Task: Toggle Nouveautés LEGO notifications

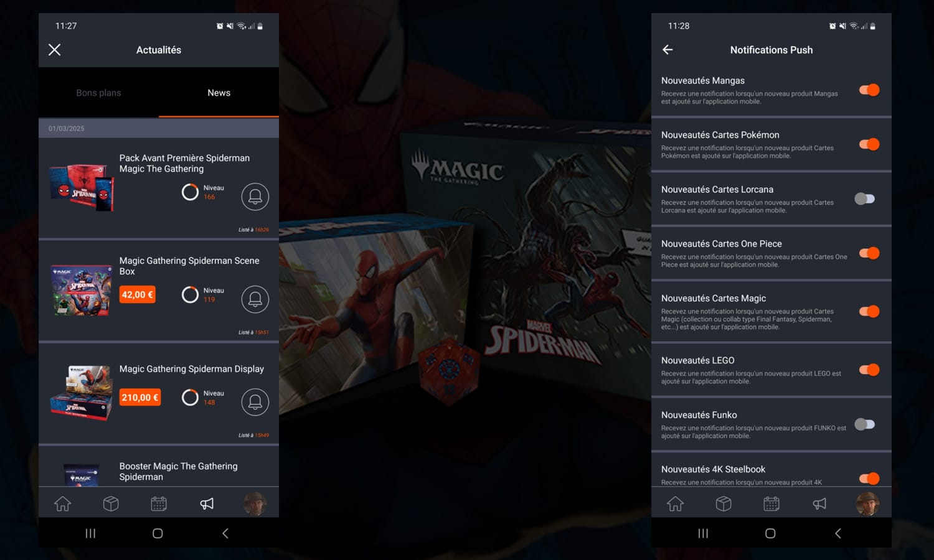Action: point(869,370)
